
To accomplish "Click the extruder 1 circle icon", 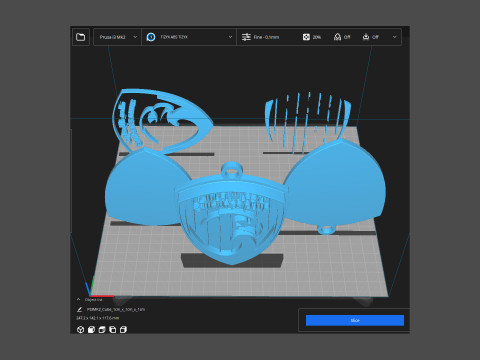I will click(151, 37).
